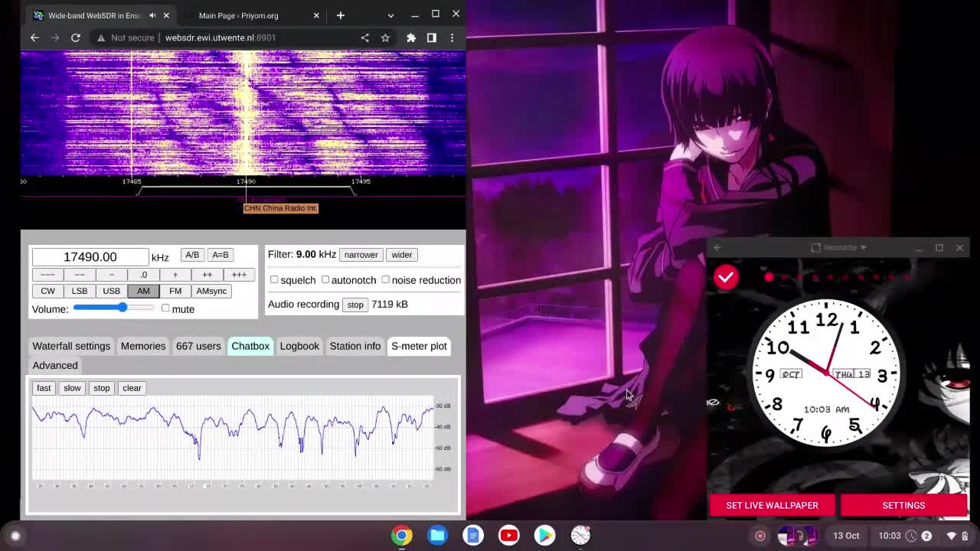Go back with the browser back arrow
980x551 pixels.
tap(34, 37)
